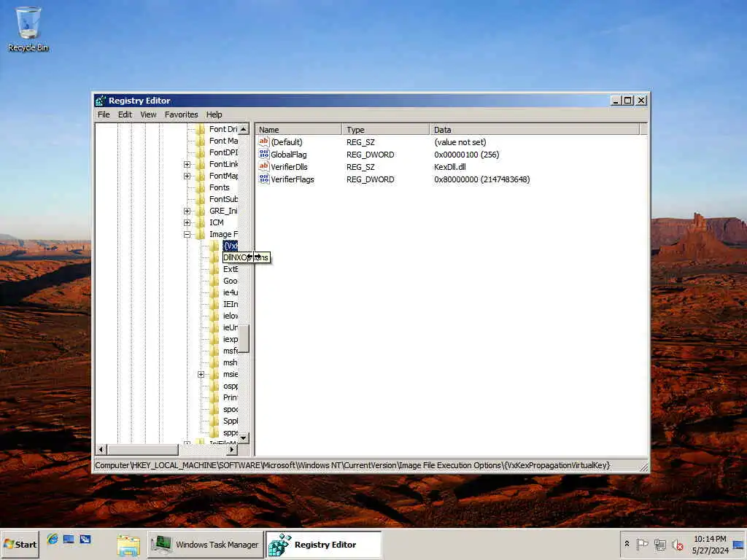Image resolution: width=747 pixels, height=560 pixels.
Task: Select the Font Dri folder in tree
Action: [x=223, y=129]
